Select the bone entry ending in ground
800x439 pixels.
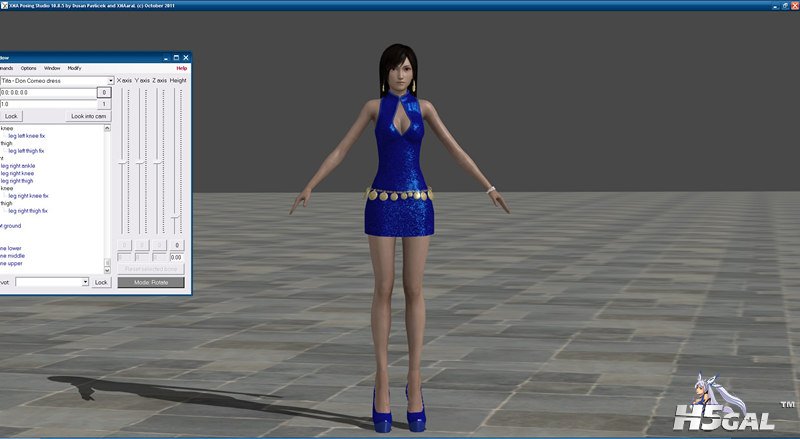(x=11, y=226)
